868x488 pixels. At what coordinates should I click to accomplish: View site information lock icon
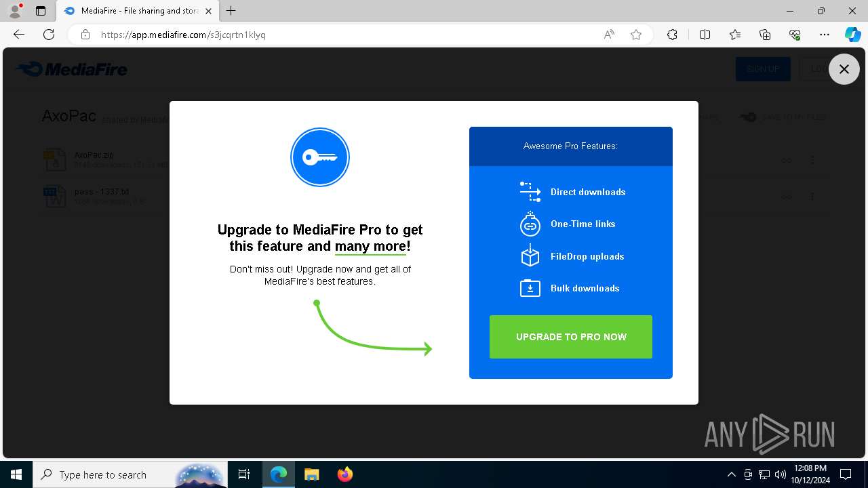85,35
